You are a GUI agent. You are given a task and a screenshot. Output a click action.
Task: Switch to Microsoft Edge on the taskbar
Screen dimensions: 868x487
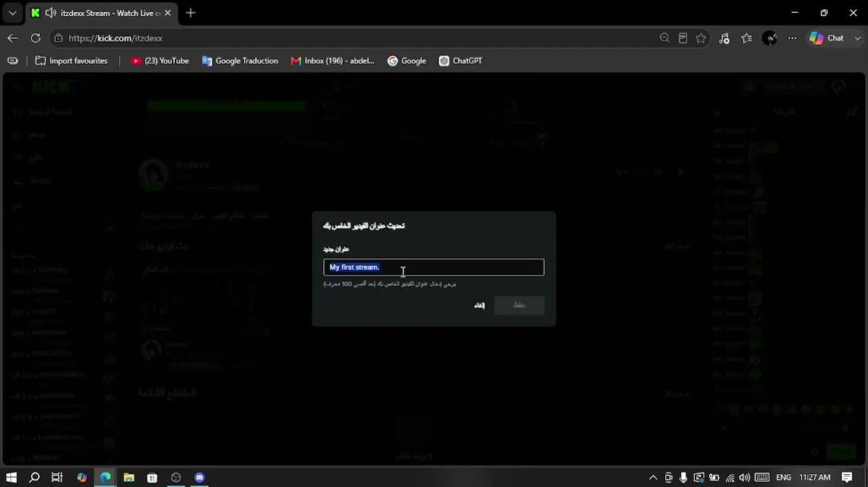tap(105, 478)
